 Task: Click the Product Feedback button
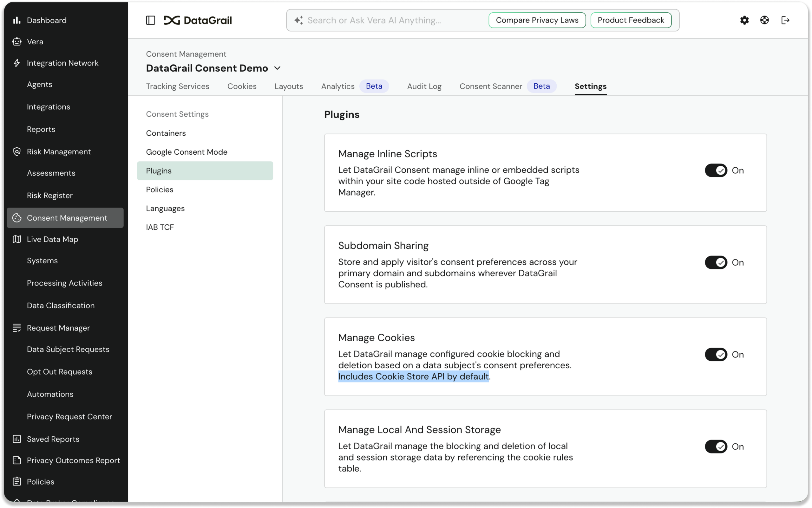(x=631, y=20)
